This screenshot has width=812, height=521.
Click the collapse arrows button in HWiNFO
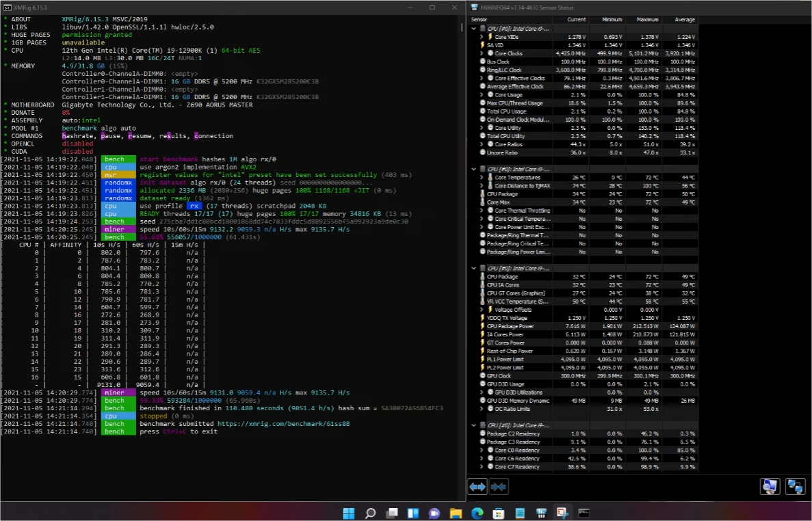tap(498, 487)
